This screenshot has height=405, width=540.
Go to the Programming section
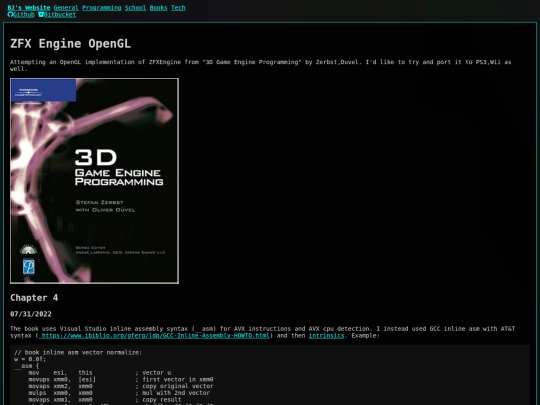pos(102,8)
